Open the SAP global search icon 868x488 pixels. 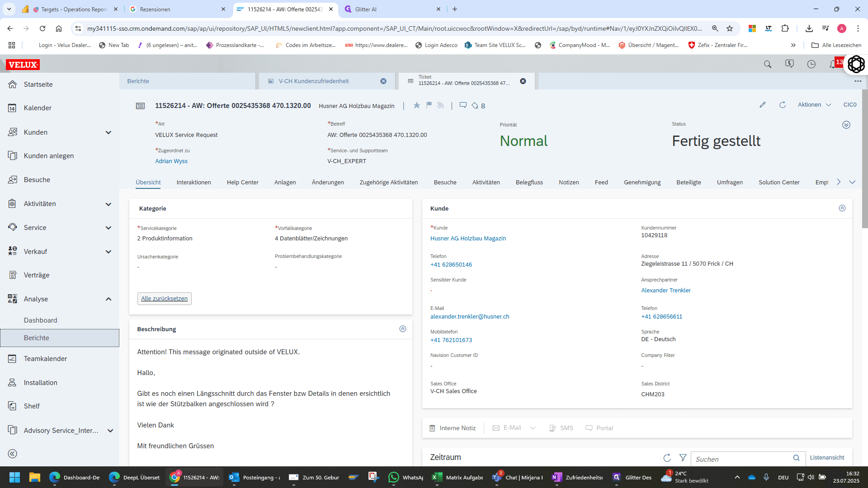(x=768, y=64)
